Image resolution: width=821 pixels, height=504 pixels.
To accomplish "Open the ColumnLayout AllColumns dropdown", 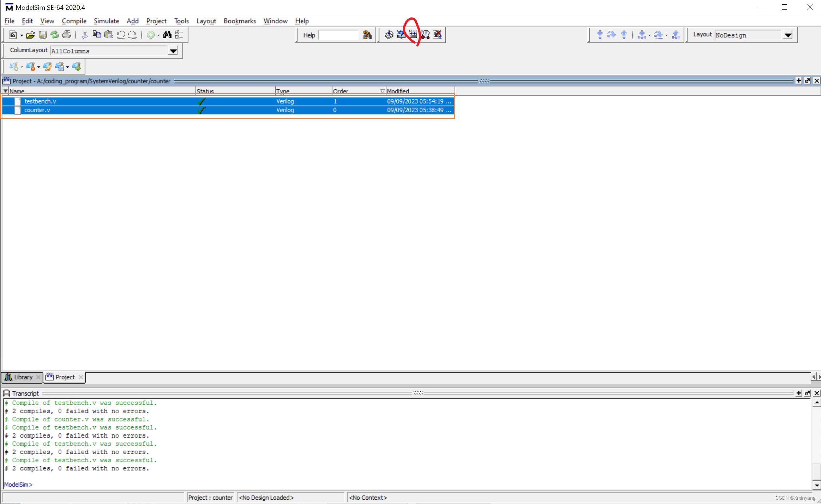I will tap(173, 51).
